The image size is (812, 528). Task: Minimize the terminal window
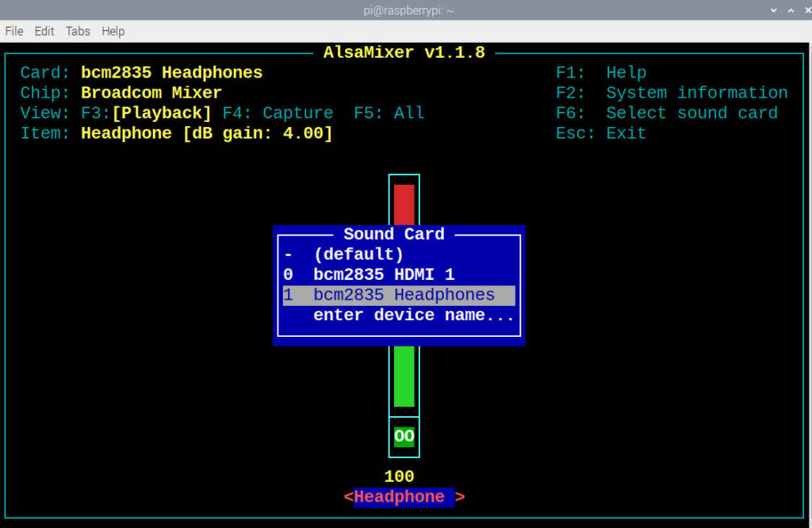(x=773, y=10)
